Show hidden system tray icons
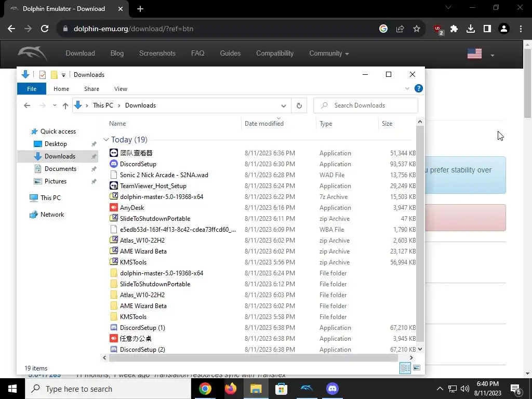 pyautogui.click(x=440, y=389)
